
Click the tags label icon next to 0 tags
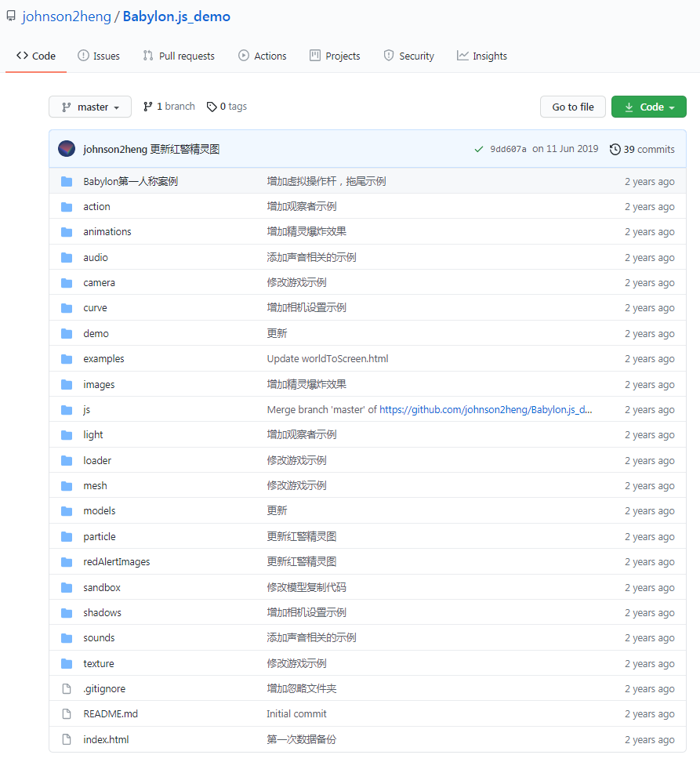(212, 106)
